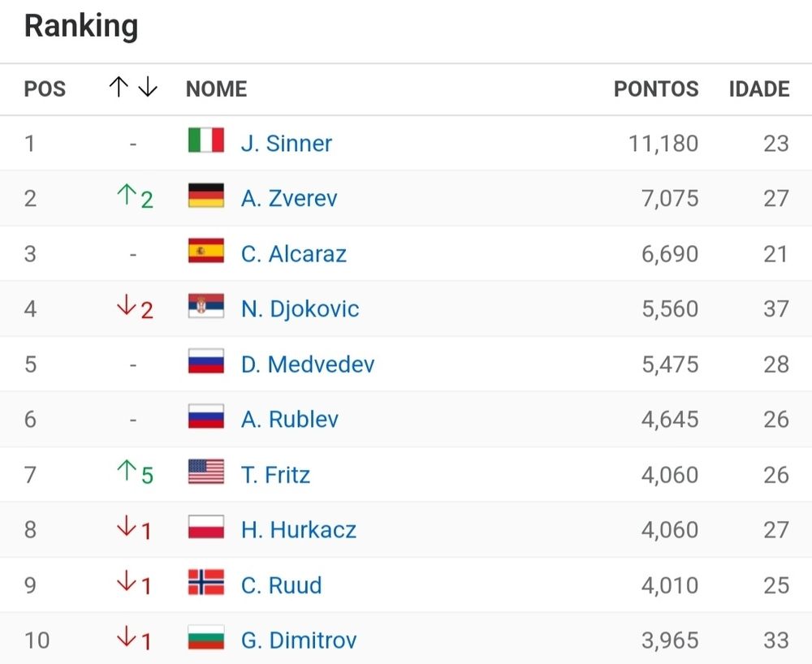
Task: Click the American flag icon beside Fritz
Action: pyautogui.click(x=206, y=472)
